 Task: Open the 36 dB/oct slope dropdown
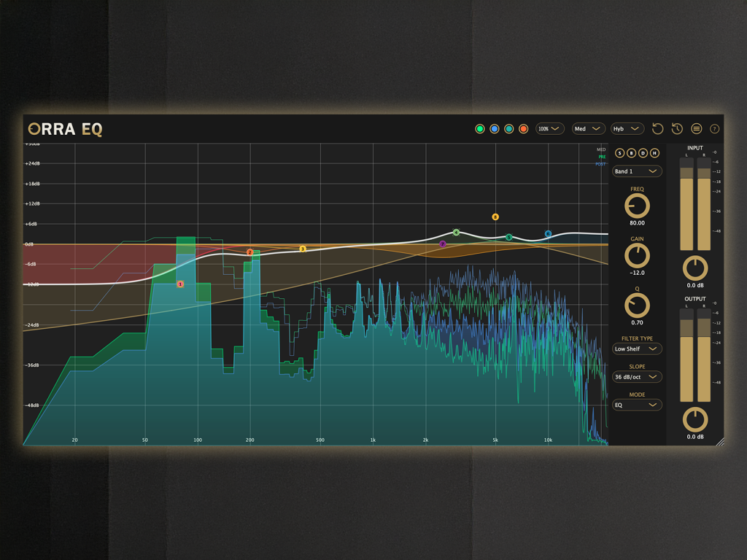click(636, 376)
